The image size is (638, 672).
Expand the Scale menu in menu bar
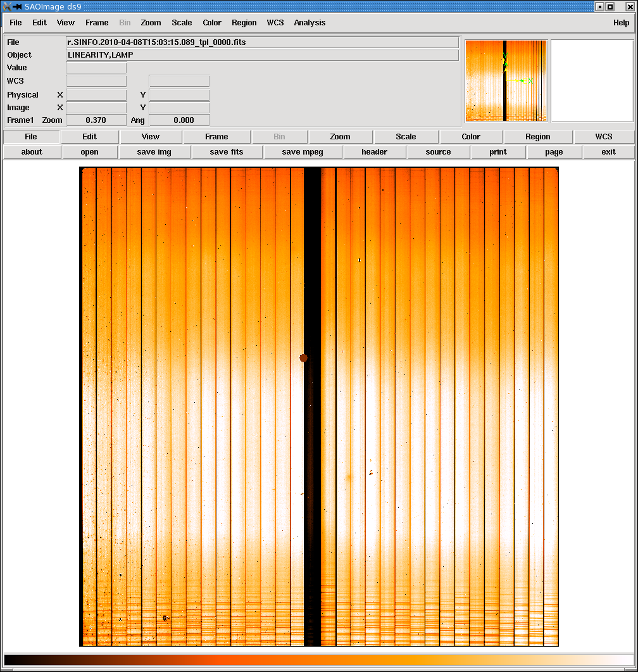pyautogui.click(x=182, y=23)
